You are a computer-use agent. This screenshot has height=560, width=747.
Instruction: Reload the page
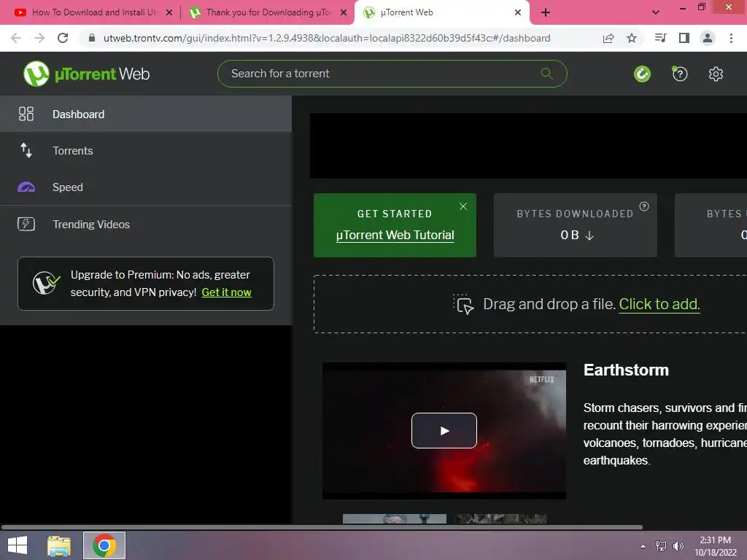(63, 38)
